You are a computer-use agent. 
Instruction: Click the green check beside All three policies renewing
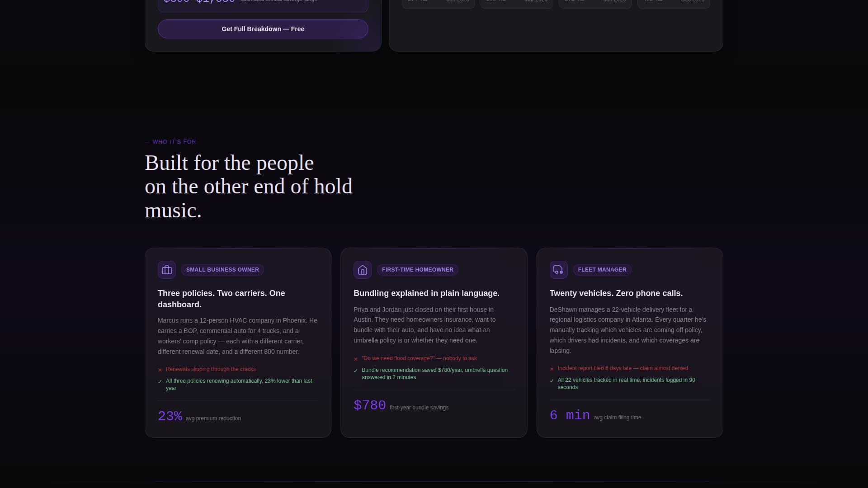pyautogui.click(x=160, y=381)
